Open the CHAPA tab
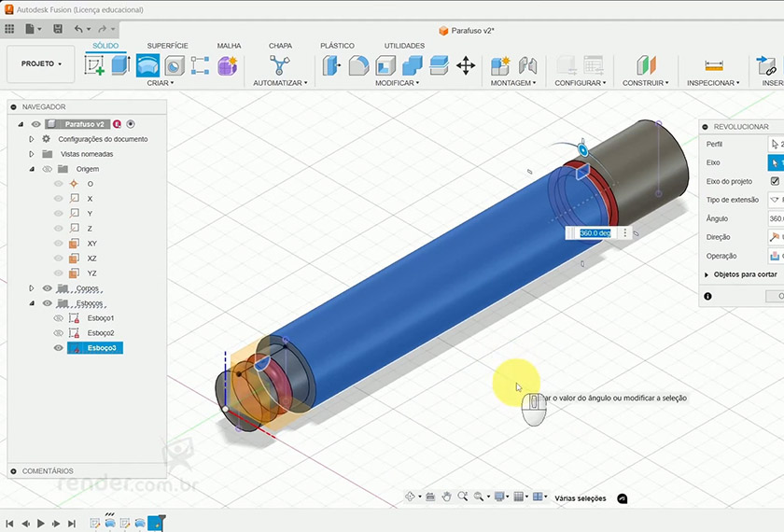784x532 pixels. pyautogui.click(x=280, y=46)
